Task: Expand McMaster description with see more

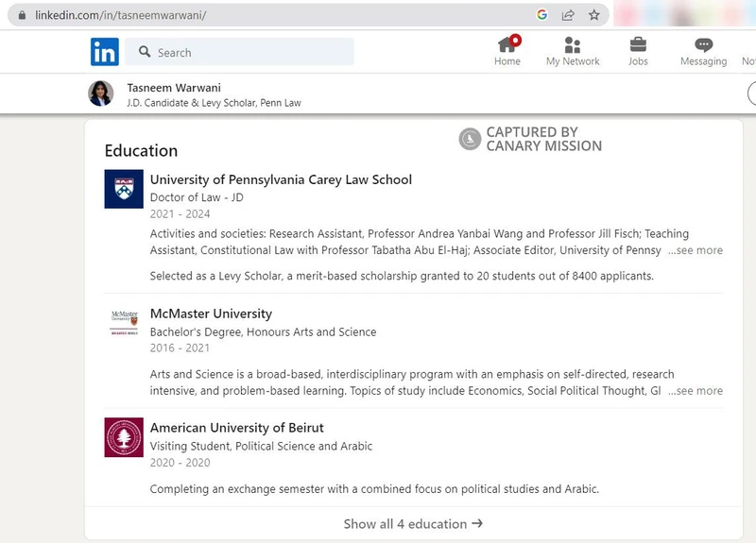Action: pos(696,391)
